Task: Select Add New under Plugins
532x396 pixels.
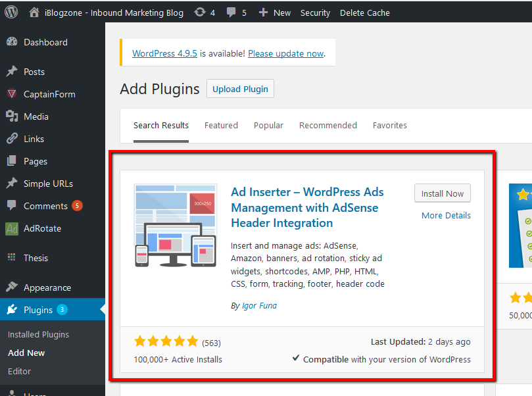Action: click(x=26, y=353)
